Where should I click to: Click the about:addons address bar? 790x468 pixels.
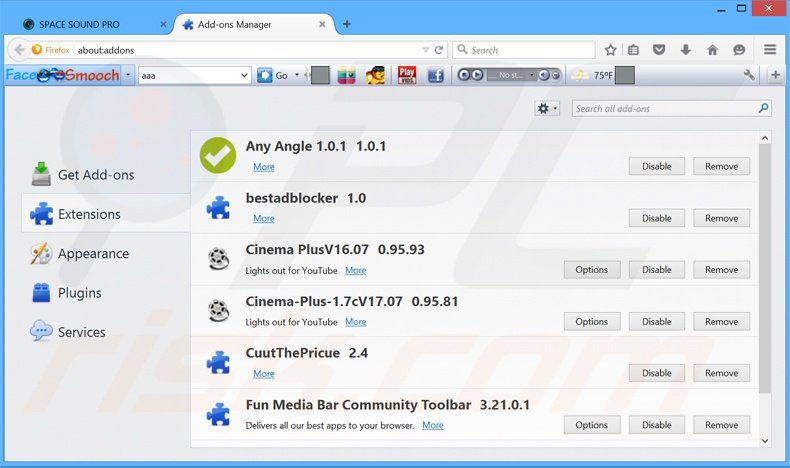(247, 50)
